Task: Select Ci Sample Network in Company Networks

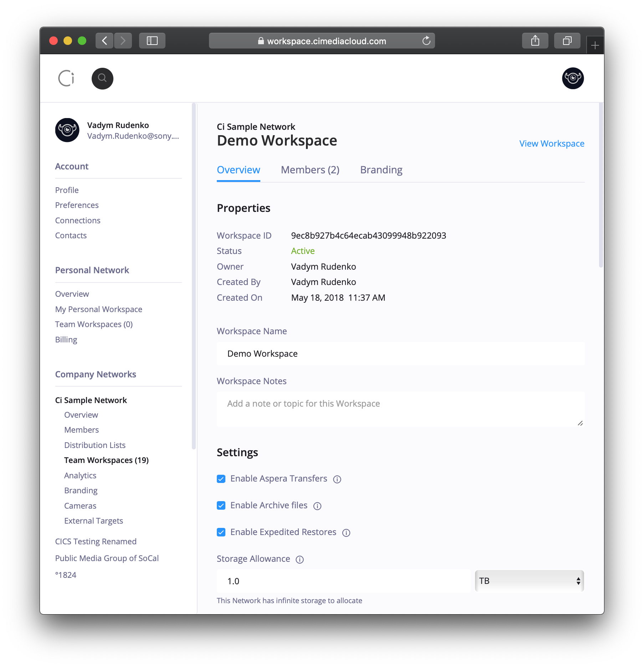Action: [x=91, y=400]
